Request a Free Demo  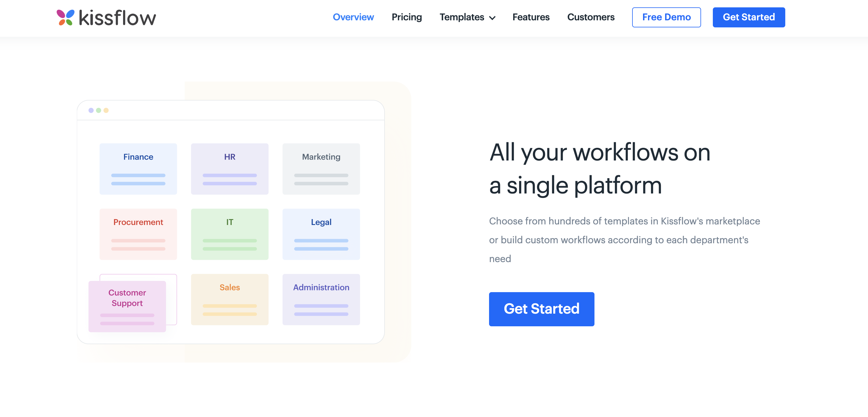(x=666, y=17)
